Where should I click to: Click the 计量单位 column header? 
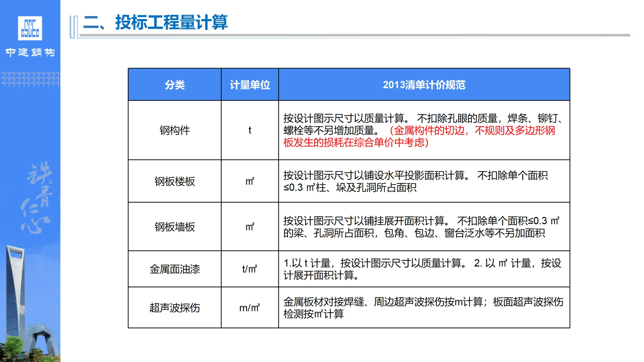click(250, 84)
